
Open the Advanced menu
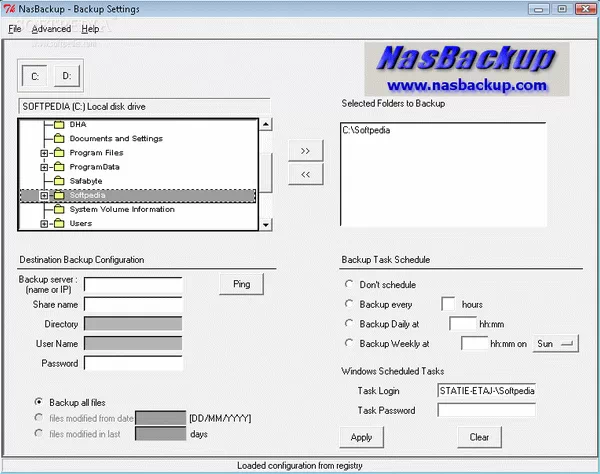[x=51, y=29]
